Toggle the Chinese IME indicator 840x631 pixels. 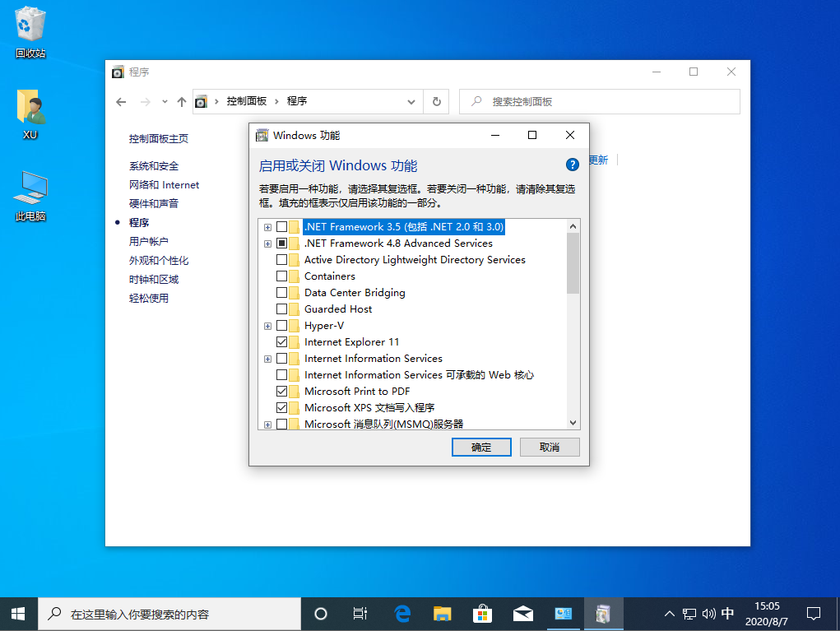727,614
